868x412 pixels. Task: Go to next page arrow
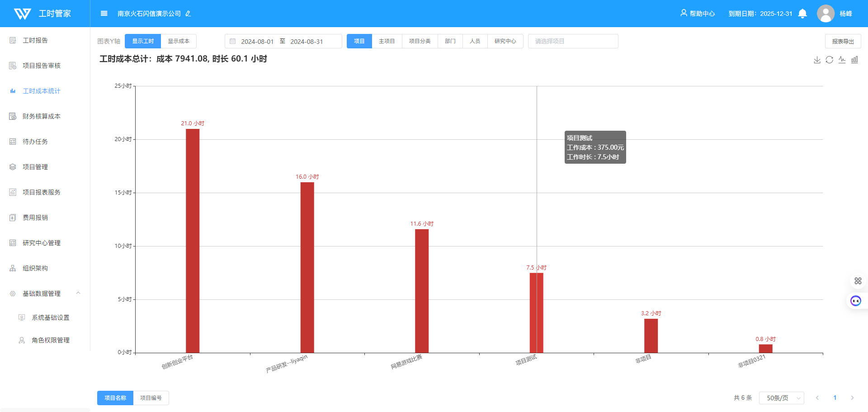[852, 398]
